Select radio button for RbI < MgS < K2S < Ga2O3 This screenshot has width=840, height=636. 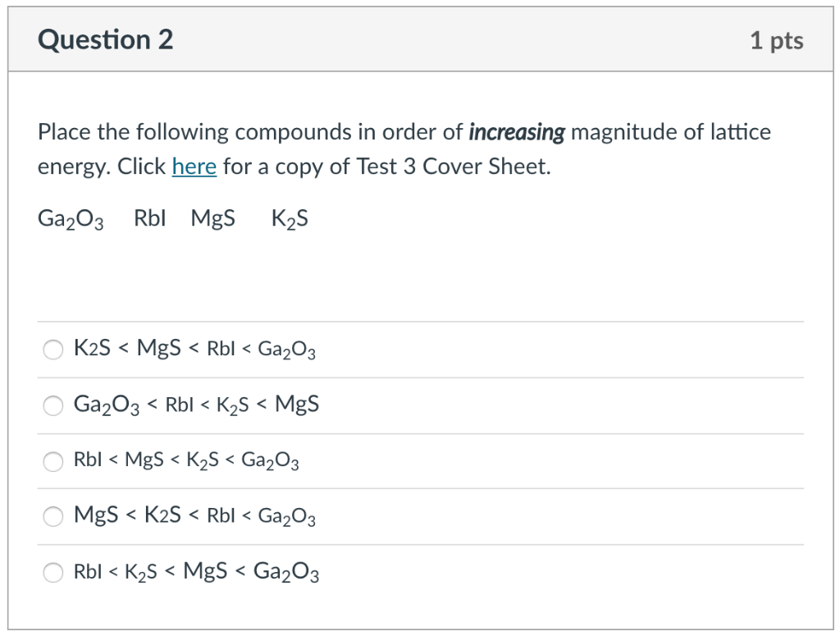(52, 460)
